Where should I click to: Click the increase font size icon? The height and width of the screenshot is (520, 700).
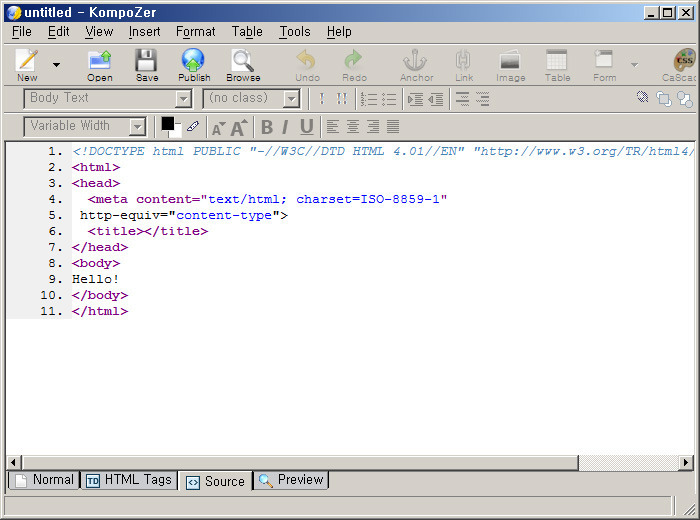[x=239, y=128]
